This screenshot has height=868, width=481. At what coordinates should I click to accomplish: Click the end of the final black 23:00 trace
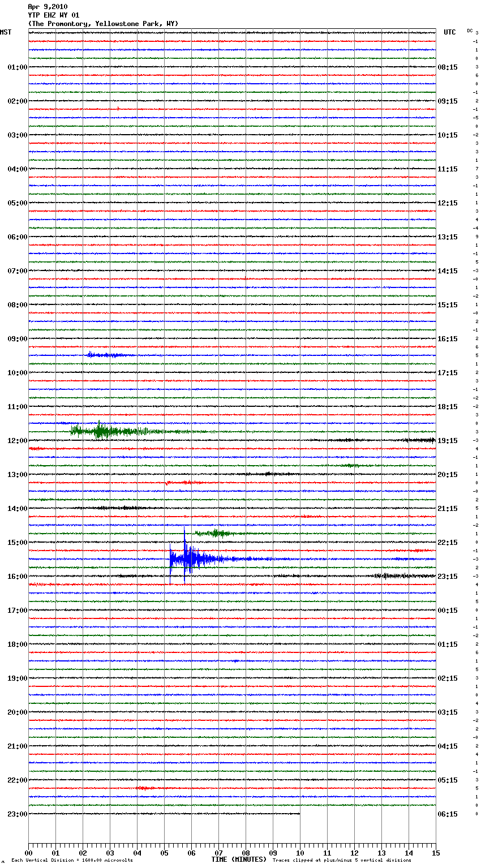pos(299,814)
